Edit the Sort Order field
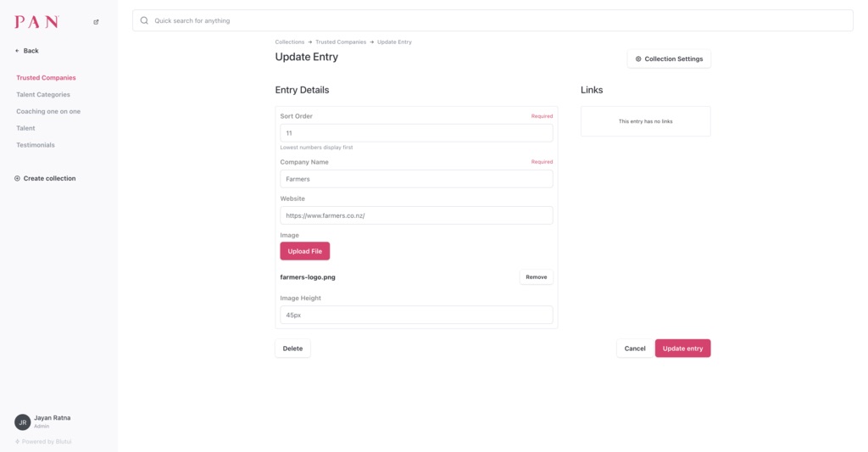The width and height of the screenshot is (868, 452). point(416,133)
